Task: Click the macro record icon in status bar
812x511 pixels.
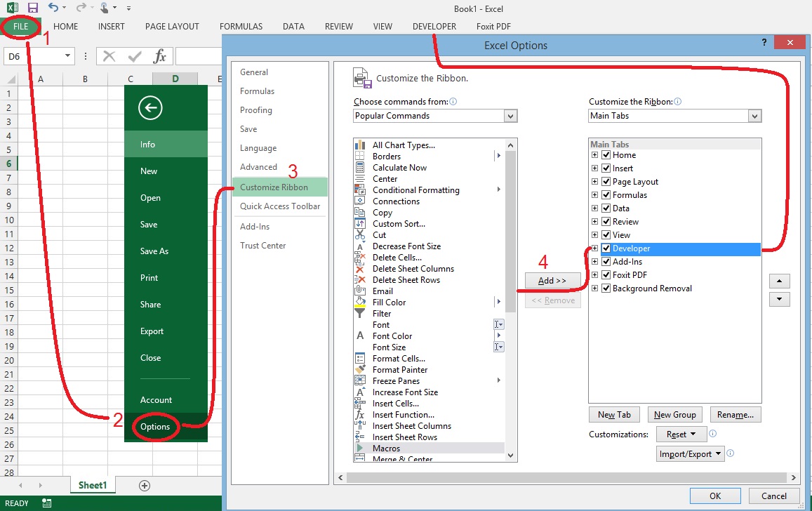Action: 46,503
